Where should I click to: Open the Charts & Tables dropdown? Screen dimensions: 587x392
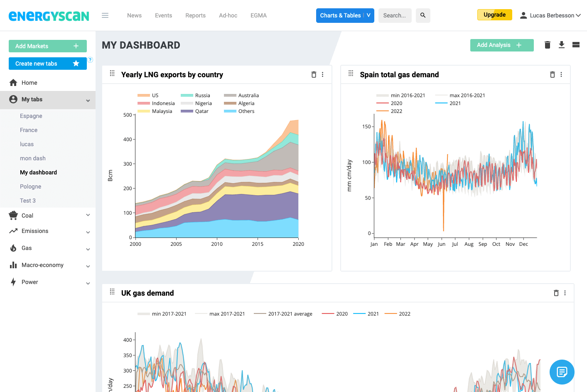tap(345, 15)
